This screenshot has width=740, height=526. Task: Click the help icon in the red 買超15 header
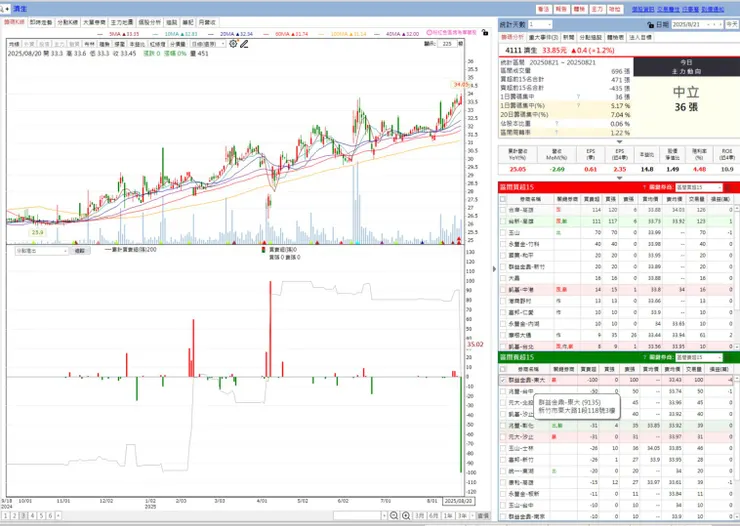(x=644, y=187)
